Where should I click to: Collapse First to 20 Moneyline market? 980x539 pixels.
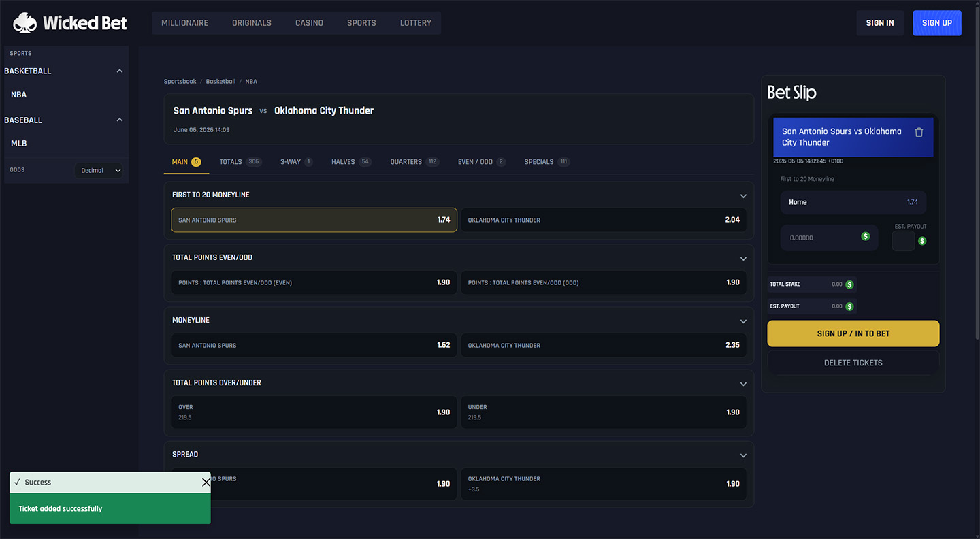tap(743, 196)
